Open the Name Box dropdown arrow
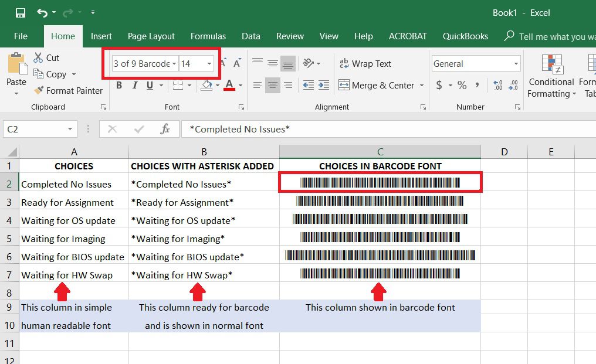 [x=70, y=129]
